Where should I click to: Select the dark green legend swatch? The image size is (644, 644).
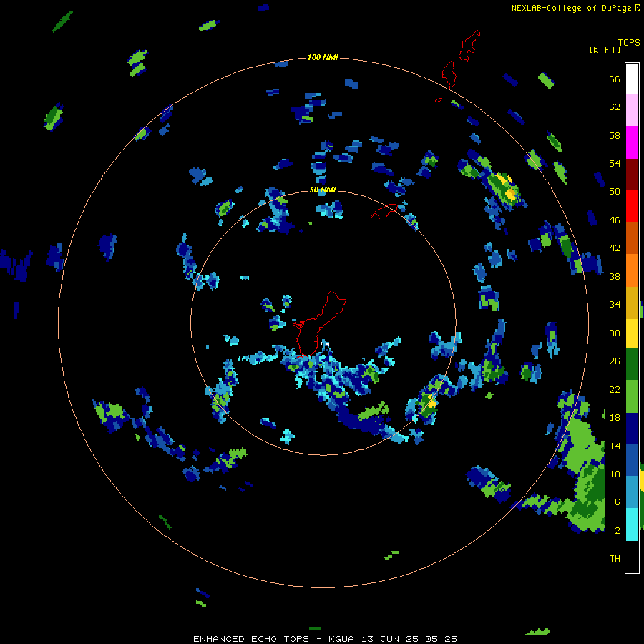[x=632, y=364]
